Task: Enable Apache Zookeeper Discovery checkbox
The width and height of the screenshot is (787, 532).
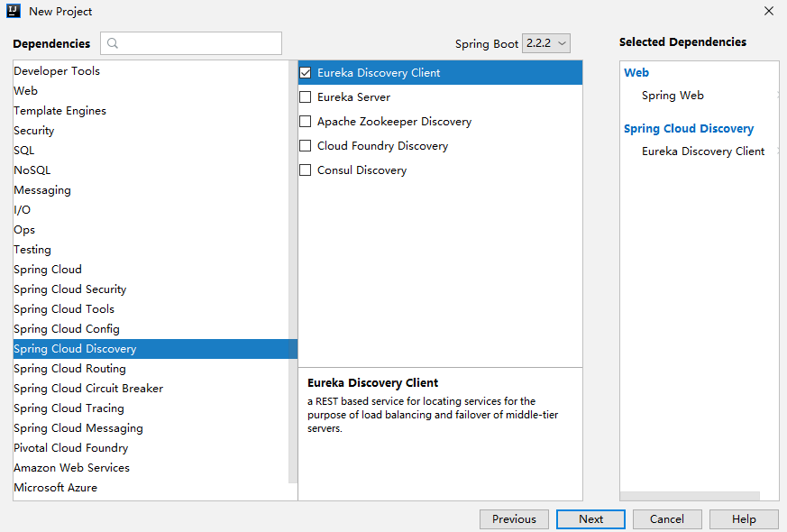Action: click(306, 122)
